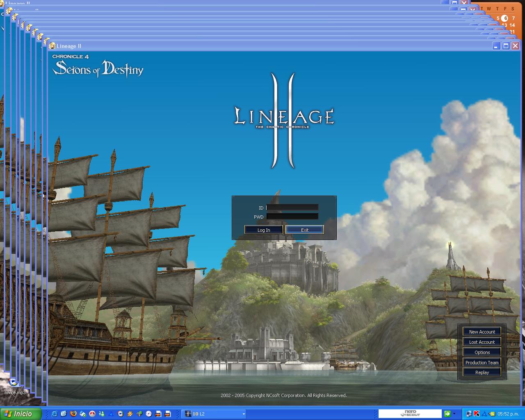
Task: Click the Log In button
Action: click(x=264, y=230)
